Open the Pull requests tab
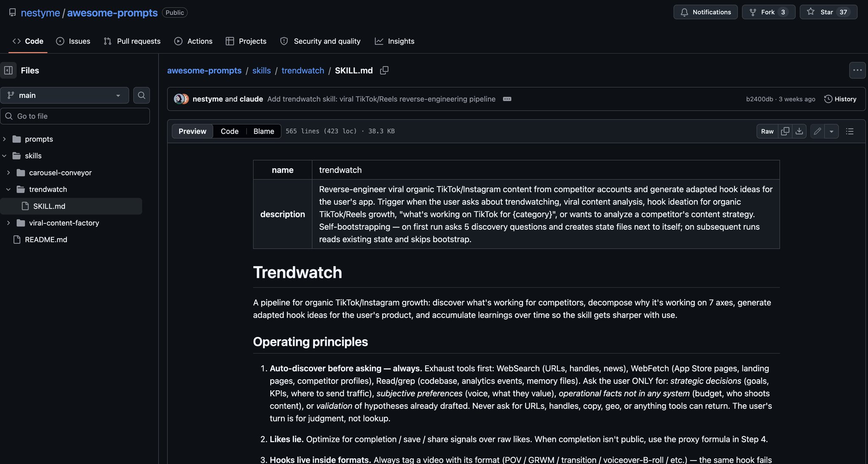868x464 pixels. click(x=132, y=41)
